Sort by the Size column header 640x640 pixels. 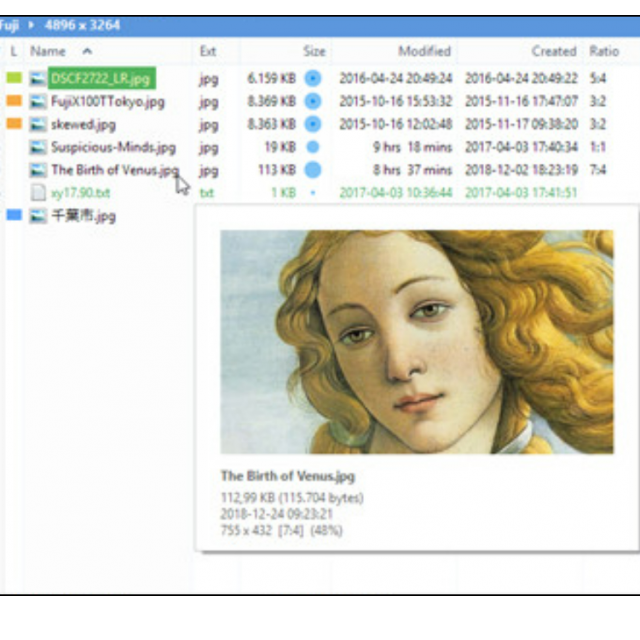tap(314, 51)
